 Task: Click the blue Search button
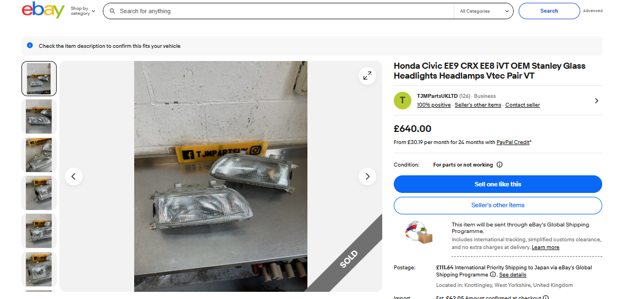[549, 11]
